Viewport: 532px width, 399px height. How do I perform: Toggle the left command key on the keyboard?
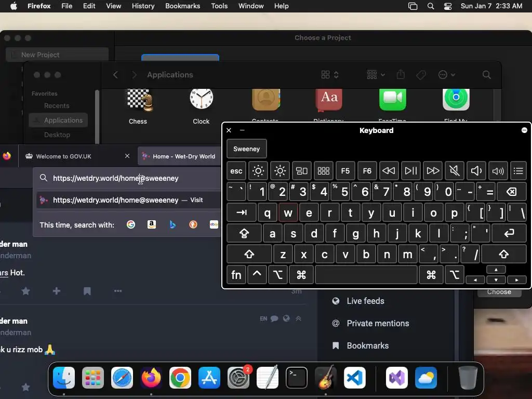[301, 275]
